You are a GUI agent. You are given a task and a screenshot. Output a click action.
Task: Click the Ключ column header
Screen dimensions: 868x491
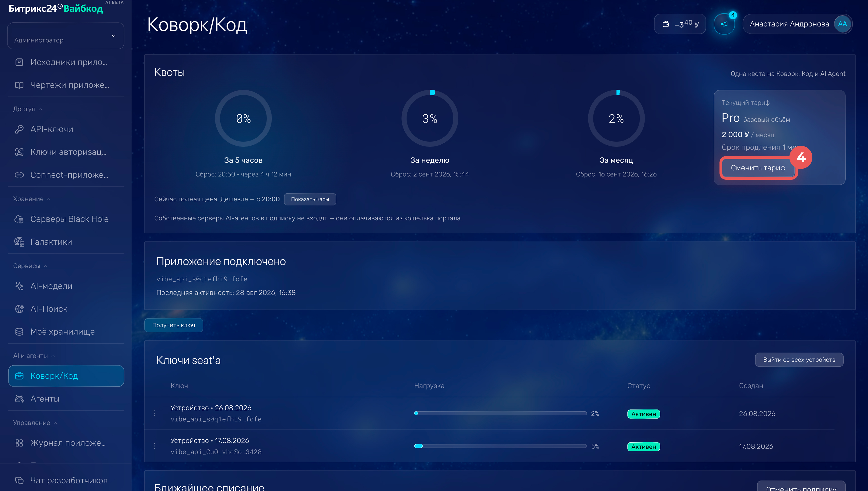click(x=179, y=386)
